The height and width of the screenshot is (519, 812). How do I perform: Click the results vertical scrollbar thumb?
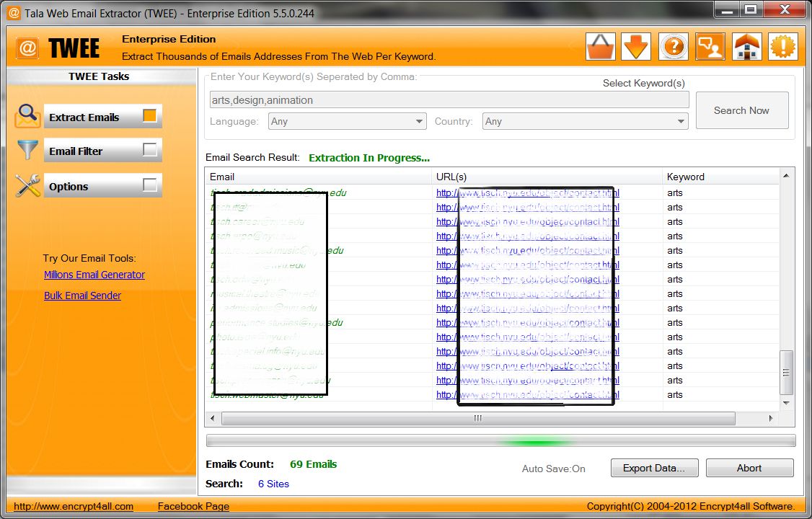pyautogui.click(x=786, y=373)
